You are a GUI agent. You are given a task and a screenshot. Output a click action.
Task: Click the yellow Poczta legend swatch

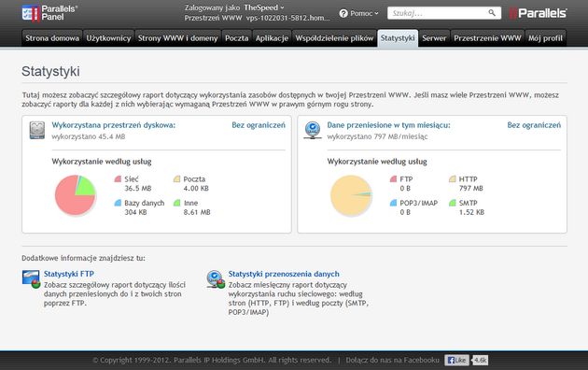(176, 179)
